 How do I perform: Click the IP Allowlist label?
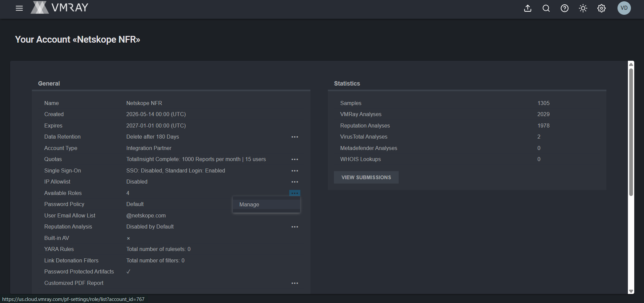pos(57,182)
